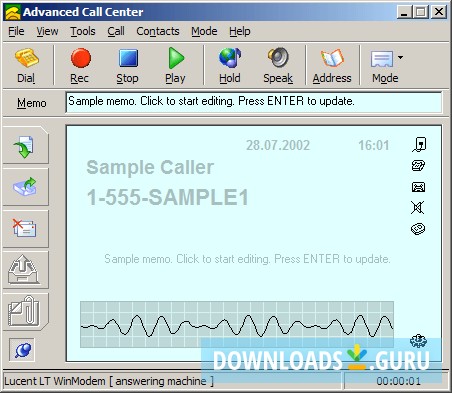Screen dimensions: 452x393
Task: Click the 28.07.2002 date text
Action: [x=278, y=145]
